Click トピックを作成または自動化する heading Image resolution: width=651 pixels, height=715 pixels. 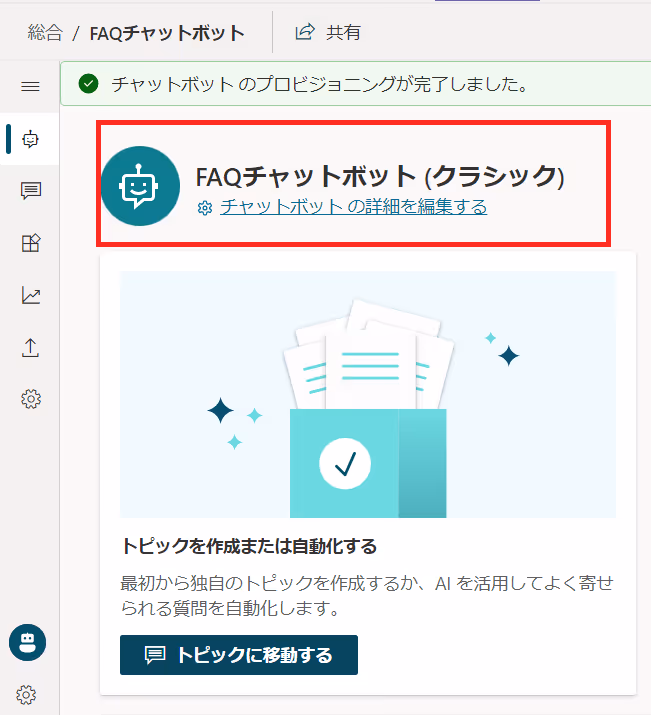coord(249,546)
